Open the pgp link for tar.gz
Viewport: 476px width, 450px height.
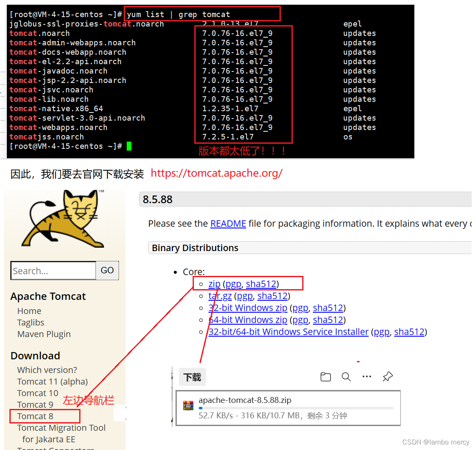click(245, 296)
